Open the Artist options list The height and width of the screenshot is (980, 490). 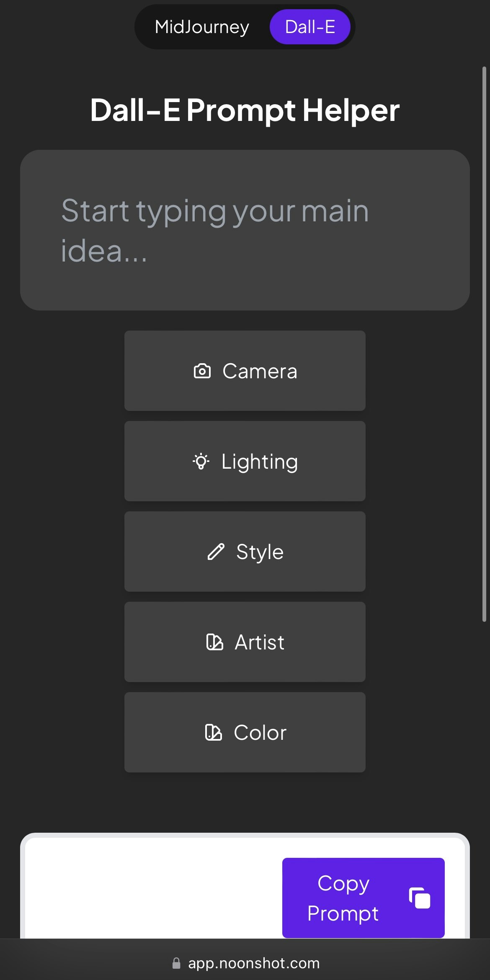245,642
